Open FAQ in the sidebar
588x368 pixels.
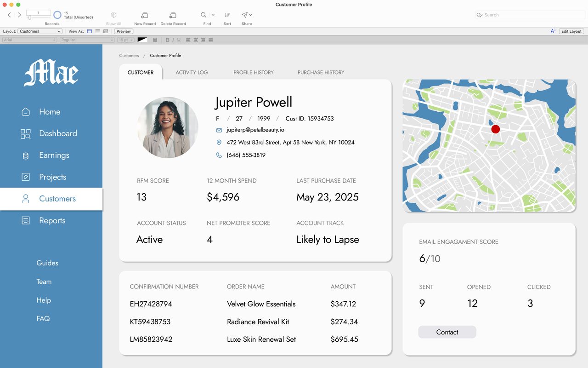tap(43, 318)
